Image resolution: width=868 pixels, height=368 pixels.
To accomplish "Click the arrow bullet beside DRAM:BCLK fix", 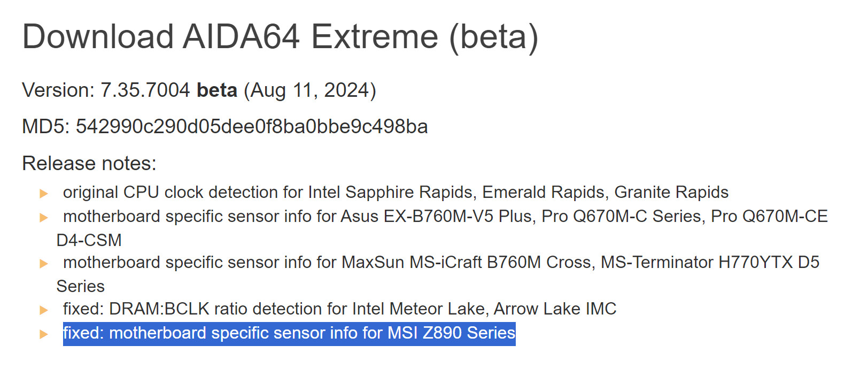I will [44, 310].
